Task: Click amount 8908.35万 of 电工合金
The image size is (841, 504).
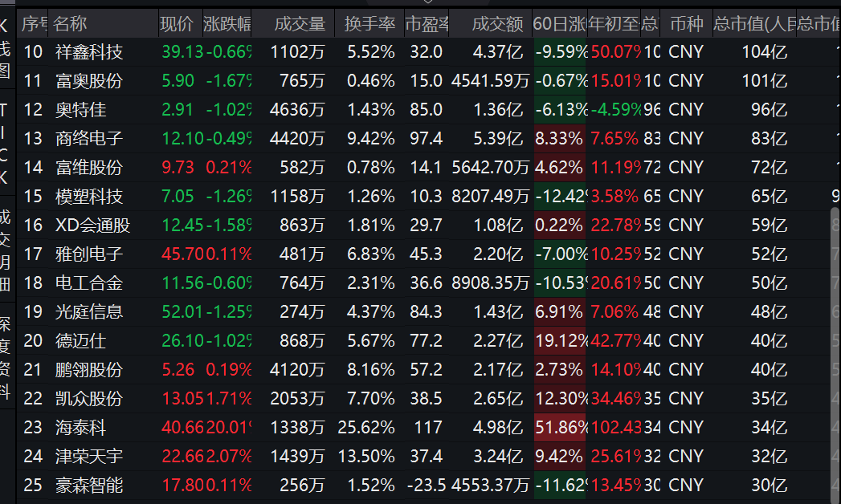Action: tap(490, 282)
